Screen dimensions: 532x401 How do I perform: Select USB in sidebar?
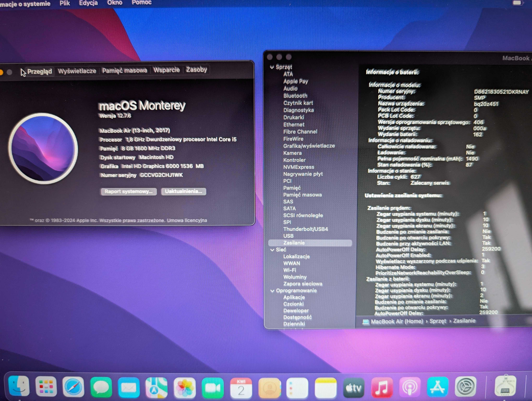(288, 236)
